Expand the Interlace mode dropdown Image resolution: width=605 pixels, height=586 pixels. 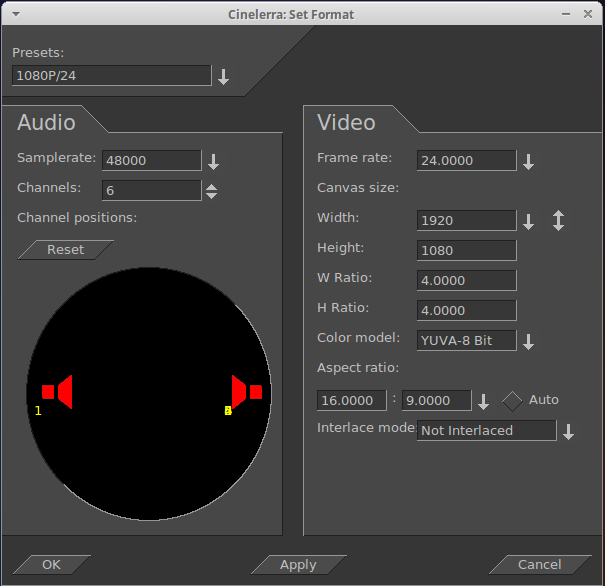pos(568,431)
